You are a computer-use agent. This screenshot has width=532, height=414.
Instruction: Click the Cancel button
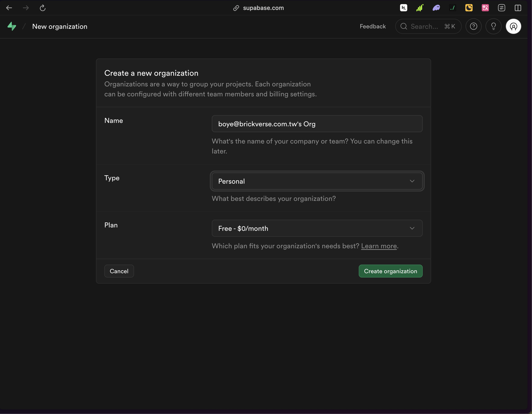click(119, 271)
